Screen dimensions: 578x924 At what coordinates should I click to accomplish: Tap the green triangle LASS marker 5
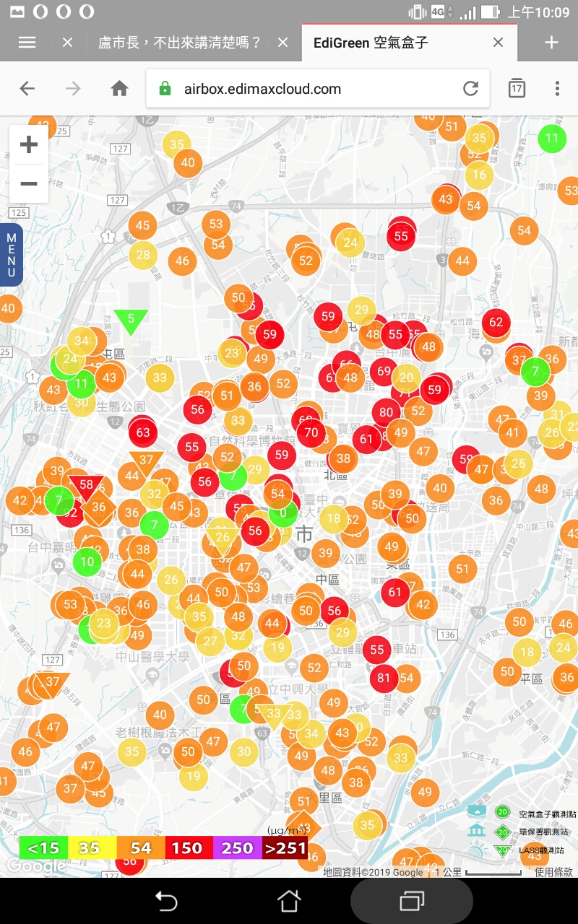pos(131,321)
